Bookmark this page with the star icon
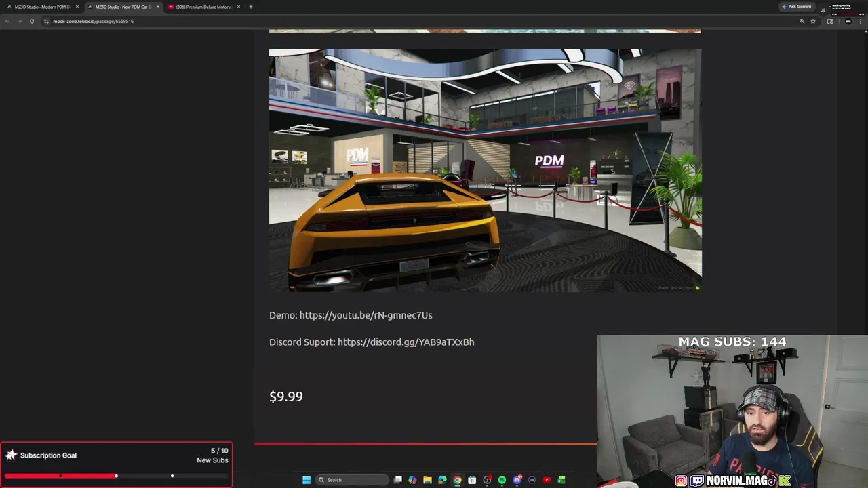 (813, 21)
